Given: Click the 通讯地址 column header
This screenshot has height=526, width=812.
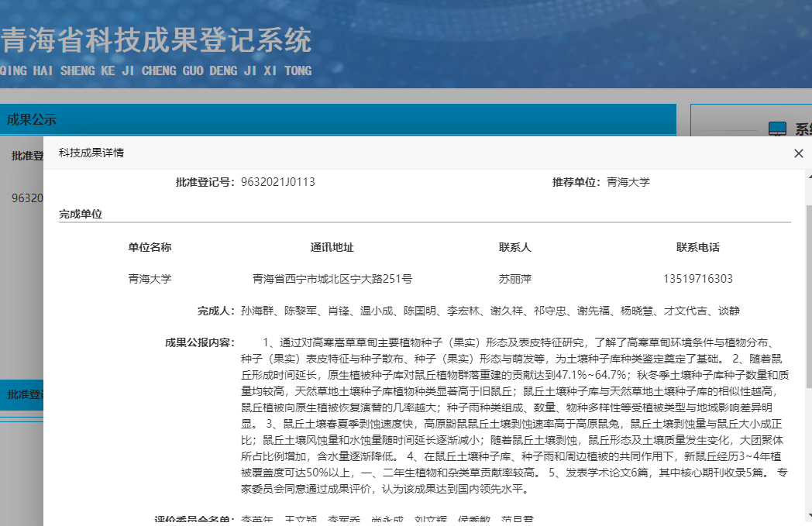Looking at the screenshot, I should [332, 248].
